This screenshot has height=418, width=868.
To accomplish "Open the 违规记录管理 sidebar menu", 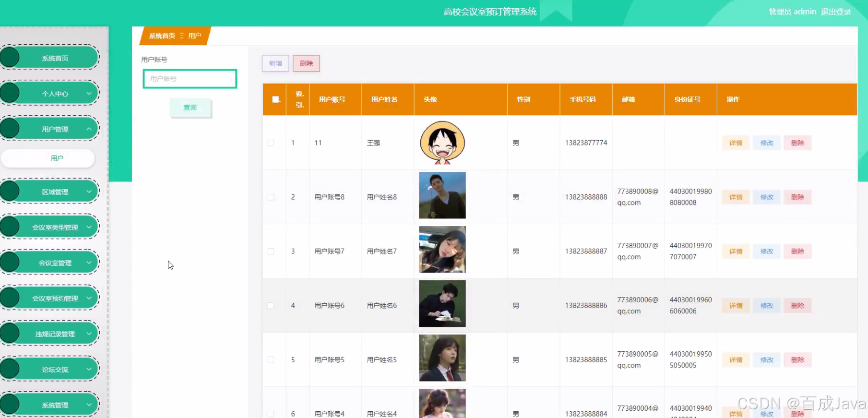I will (50, 334).
